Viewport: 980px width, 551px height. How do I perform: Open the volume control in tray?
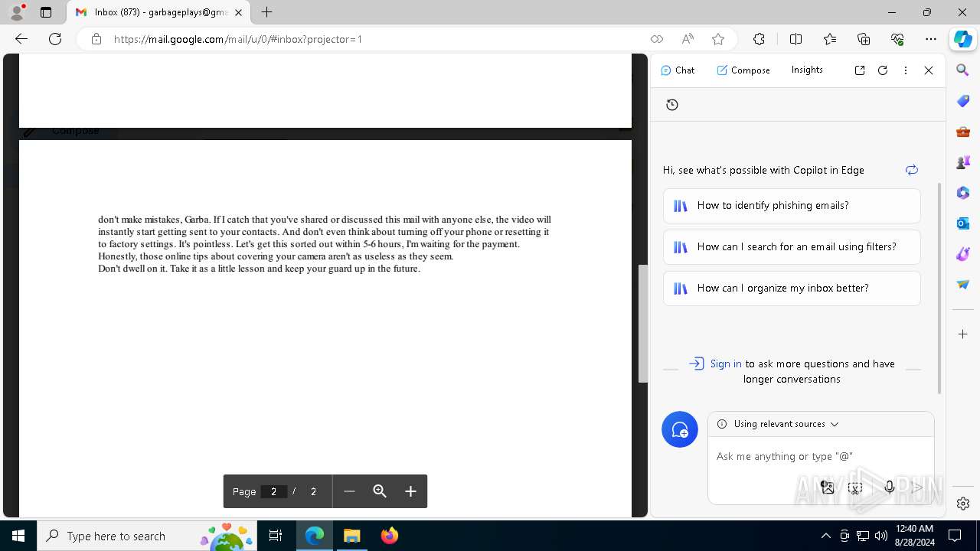[880, 536]
